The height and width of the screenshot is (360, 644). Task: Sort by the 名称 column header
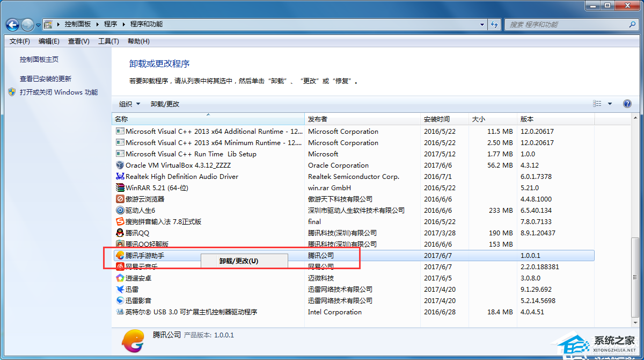click(x=208, y=119)
